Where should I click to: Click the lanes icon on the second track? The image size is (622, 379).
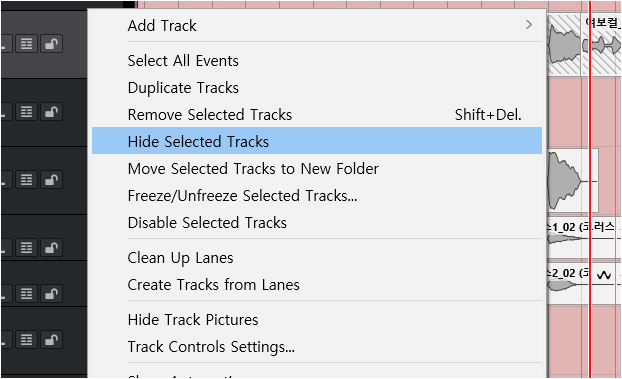pos(27,112)
